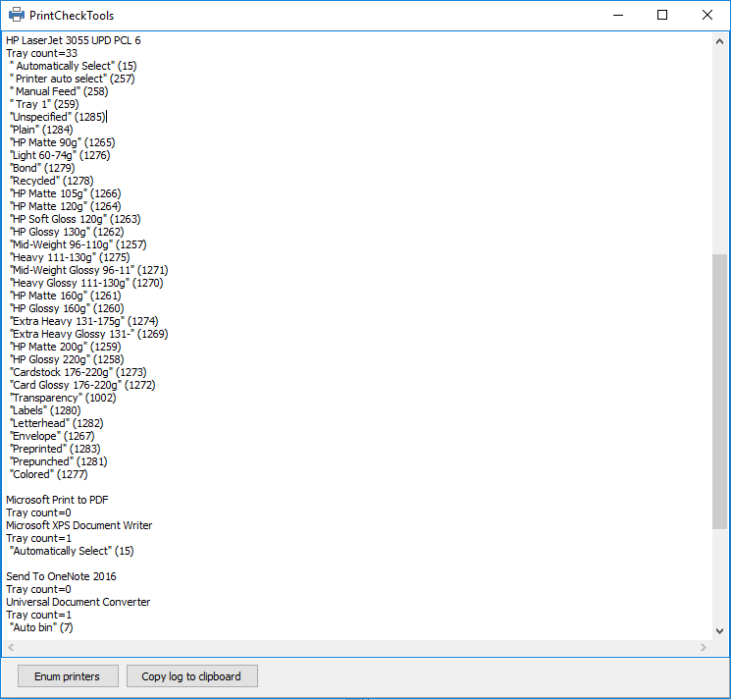Image resolution: width=731 pixels, height=700 pixels.
Task: Minimize the PrintCheckTools window
Action: click(x=618, y=15)
